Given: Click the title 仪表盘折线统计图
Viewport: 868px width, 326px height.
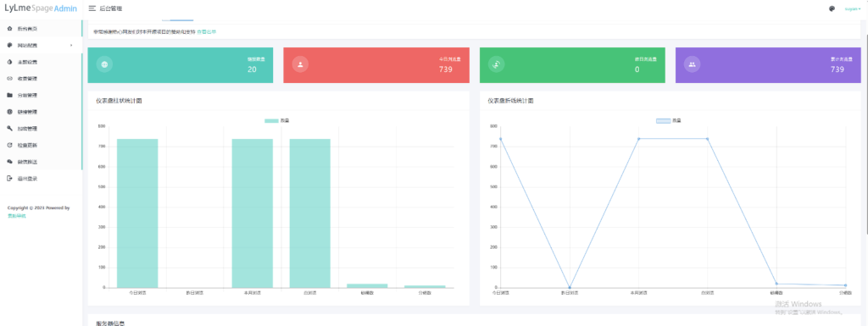Looking at the screenshot, I should tap(510, 101).
